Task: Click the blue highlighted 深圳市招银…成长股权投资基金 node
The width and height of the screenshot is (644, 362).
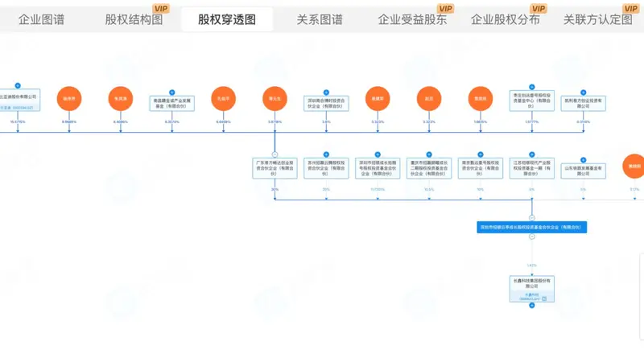Action: click(532, 227)
